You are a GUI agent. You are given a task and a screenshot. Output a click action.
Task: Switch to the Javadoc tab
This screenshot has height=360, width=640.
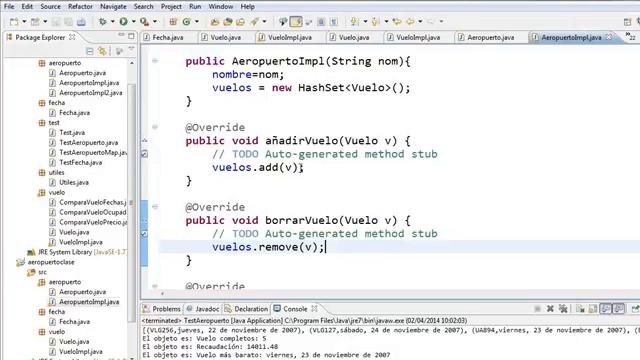tap(203, 309)
